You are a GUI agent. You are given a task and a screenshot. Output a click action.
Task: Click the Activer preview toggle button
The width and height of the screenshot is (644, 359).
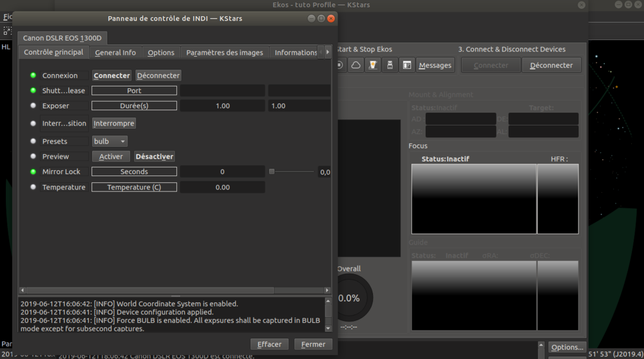click(x=111, y=156)
